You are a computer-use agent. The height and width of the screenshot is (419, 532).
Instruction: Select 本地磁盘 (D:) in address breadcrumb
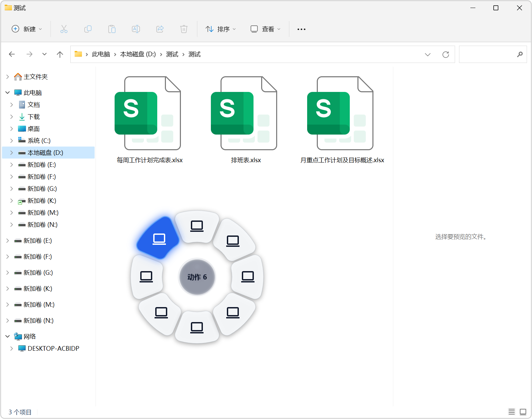click(x=138, y=54)
